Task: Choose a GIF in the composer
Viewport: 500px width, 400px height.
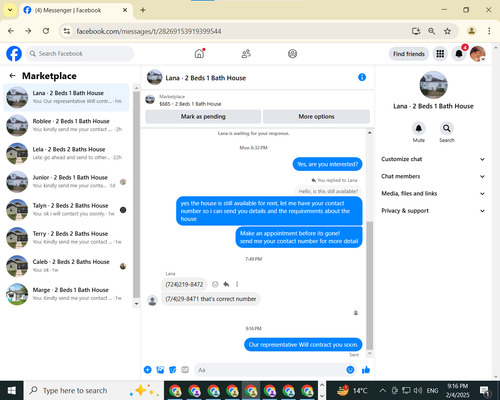Action: click(x=185, y=370)
